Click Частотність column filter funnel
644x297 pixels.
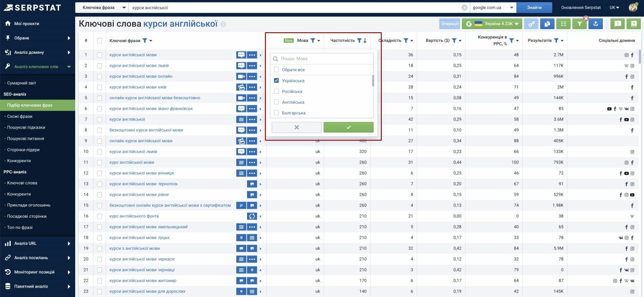(x=359, y=41)
